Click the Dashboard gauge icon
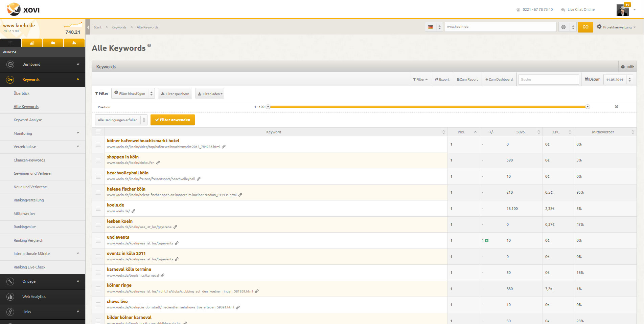Image resolution: width=644 pixels, height=324 pixels. (10, 64)
